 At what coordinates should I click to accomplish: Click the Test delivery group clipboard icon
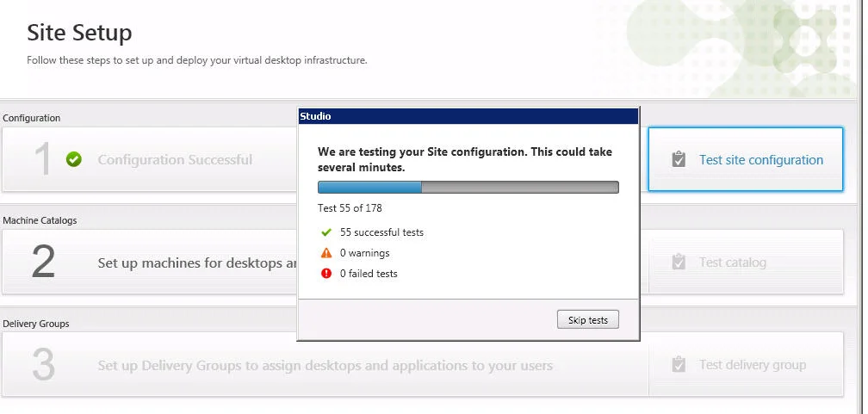[x=679, y=364]
